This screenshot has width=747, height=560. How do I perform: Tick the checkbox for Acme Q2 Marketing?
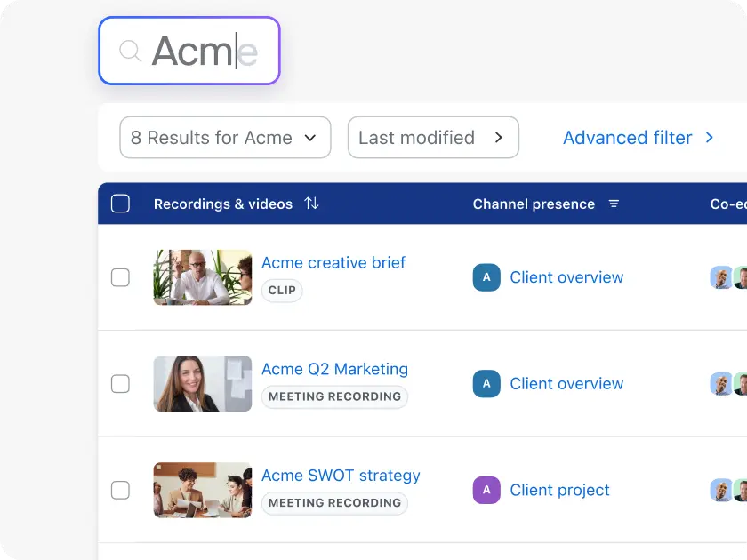[x=122, y=383]
